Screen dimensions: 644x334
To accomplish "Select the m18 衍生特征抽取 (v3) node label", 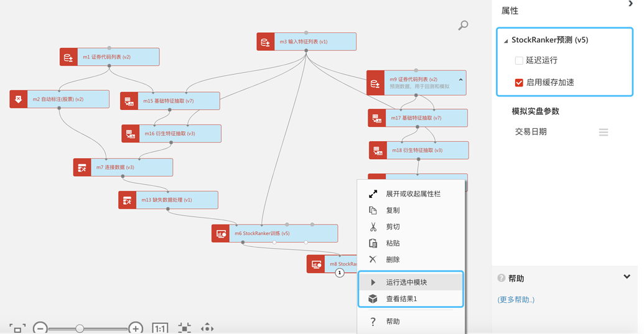I will point(418,150).
